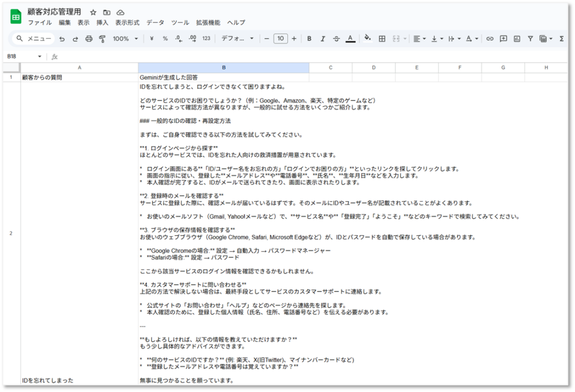
Task: Open the fill color picker
Action: click(368, 39)
